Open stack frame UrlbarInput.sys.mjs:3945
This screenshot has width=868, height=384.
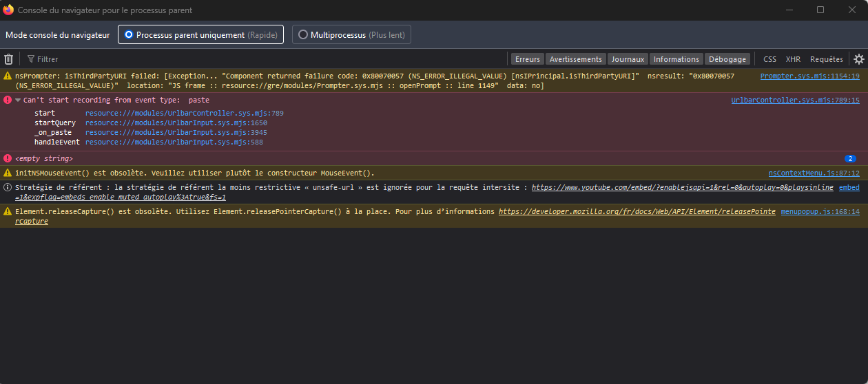point(176,132)
